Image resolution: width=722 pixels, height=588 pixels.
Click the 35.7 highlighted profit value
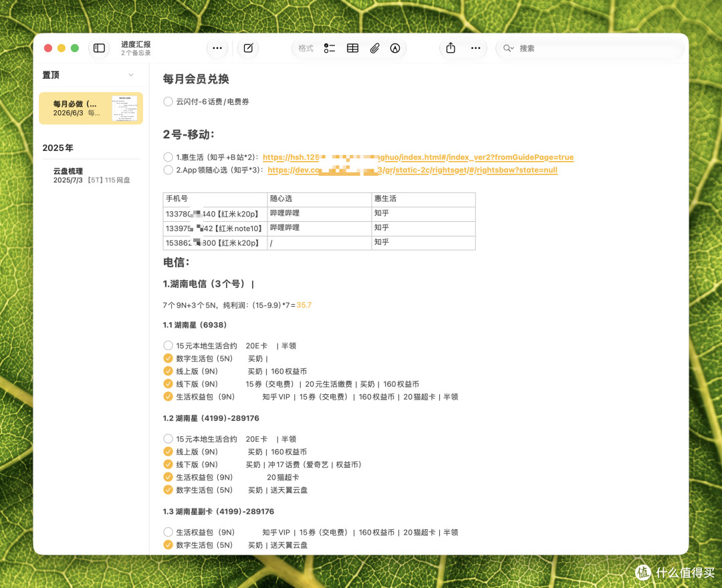click(304, 305)
